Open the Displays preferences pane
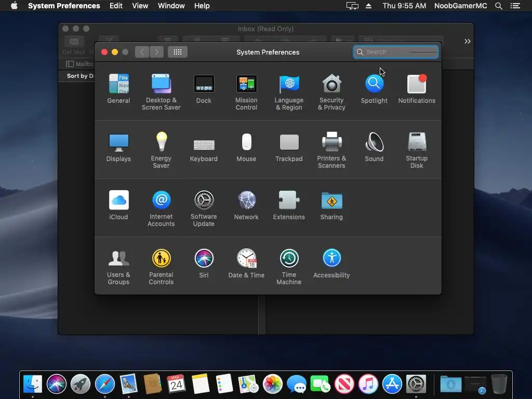The height and width of the screenshot is (399, 532). [x=118, y=147]
